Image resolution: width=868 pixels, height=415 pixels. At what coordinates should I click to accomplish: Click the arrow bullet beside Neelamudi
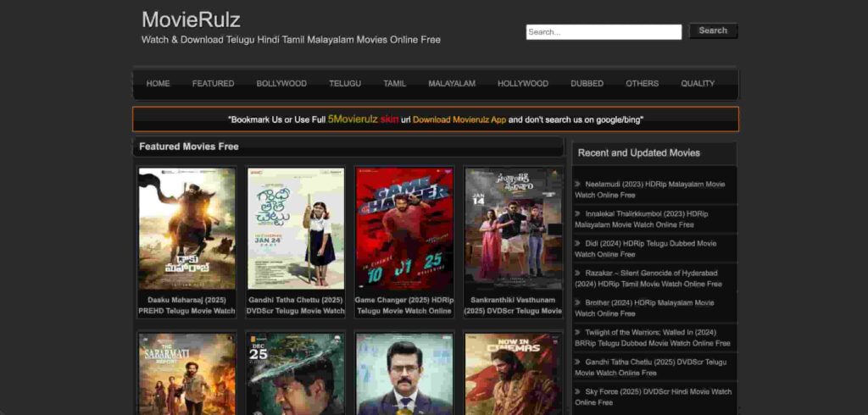(x=577, y=184)
